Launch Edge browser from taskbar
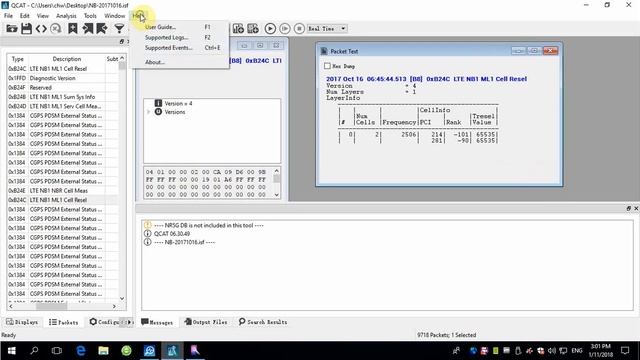This screenshot has width=640, height=360. [x=81, y=351]
